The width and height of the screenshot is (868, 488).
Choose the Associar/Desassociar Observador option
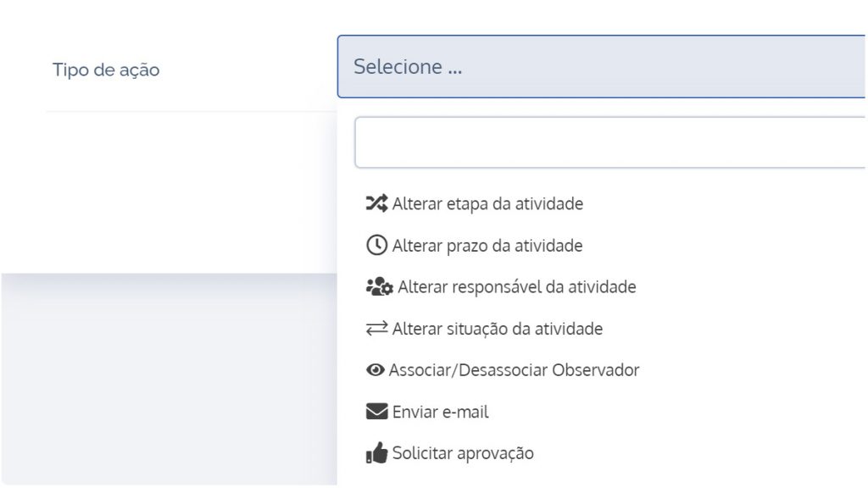pos(514,369)
